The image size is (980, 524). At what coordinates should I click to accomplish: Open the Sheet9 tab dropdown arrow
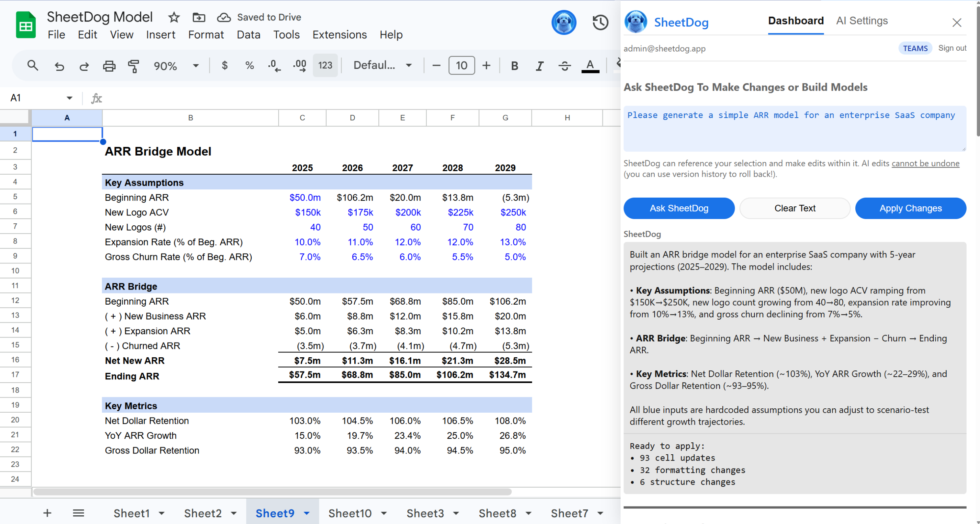click(307, 513)
